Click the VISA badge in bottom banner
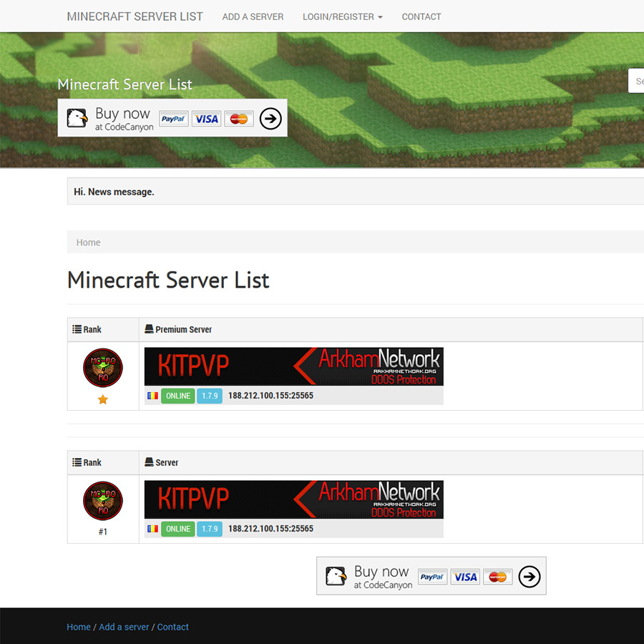 [x=465, y=577]
